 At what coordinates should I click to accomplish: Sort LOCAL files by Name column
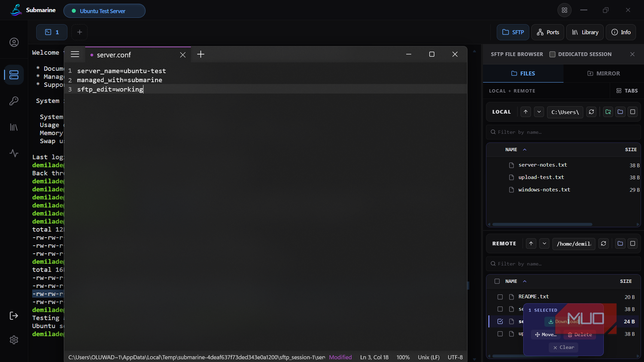point(516,150)
